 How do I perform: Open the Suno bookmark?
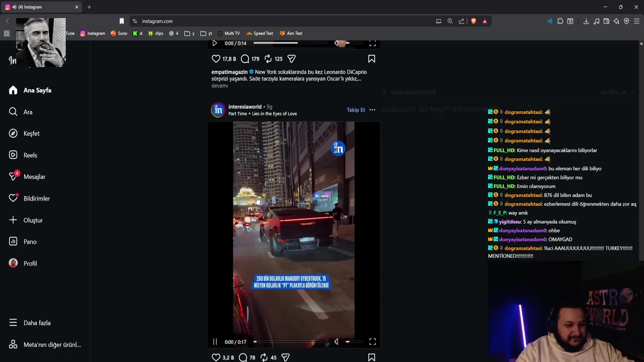point(119,34)
